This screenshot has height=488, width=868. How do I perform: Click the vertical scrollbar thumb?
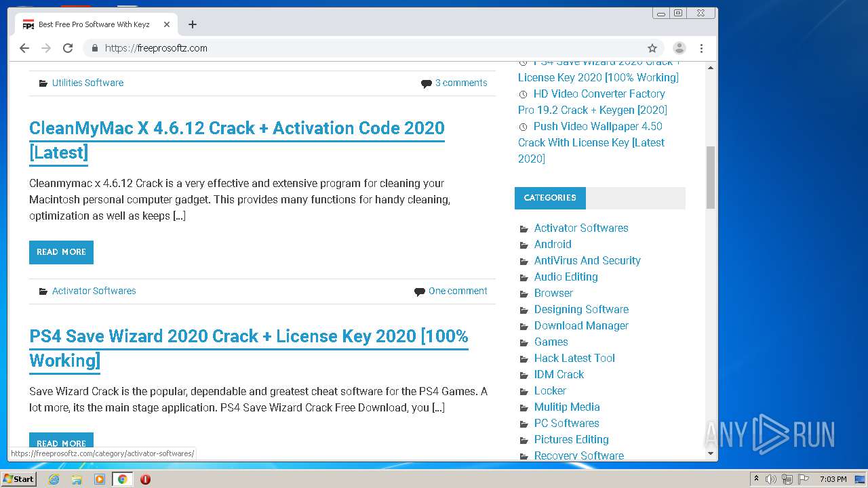pyautogui.click(x=711, y=177)
